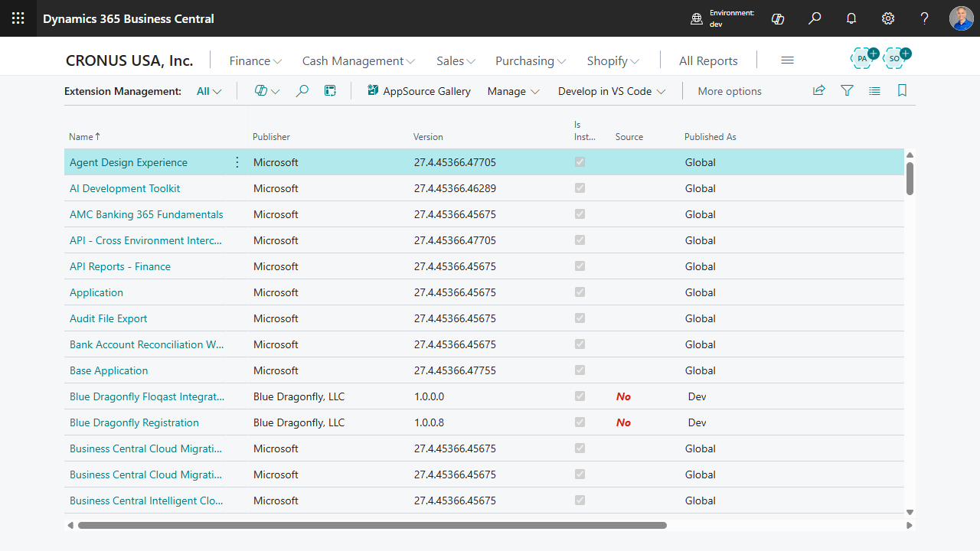980x551 pixels.
Task: Open the help question mark
Action: [925, 18]
